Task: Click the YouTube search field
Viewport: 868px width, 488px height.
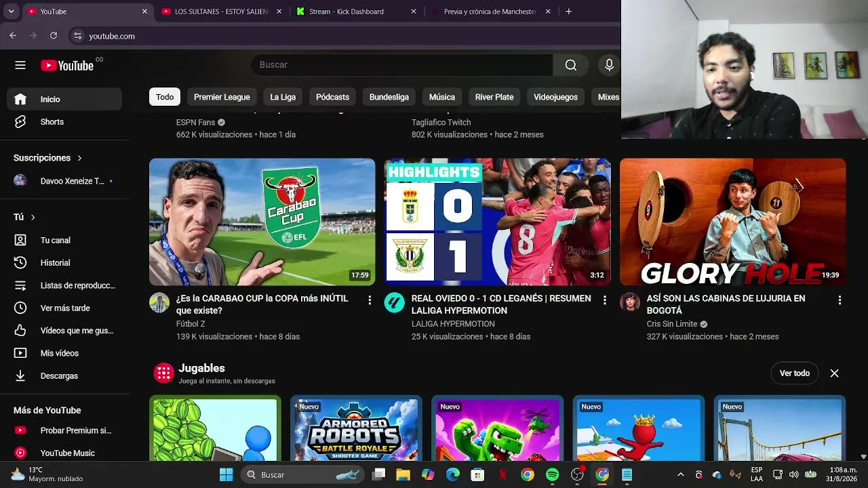Action: tap(402, 65)
